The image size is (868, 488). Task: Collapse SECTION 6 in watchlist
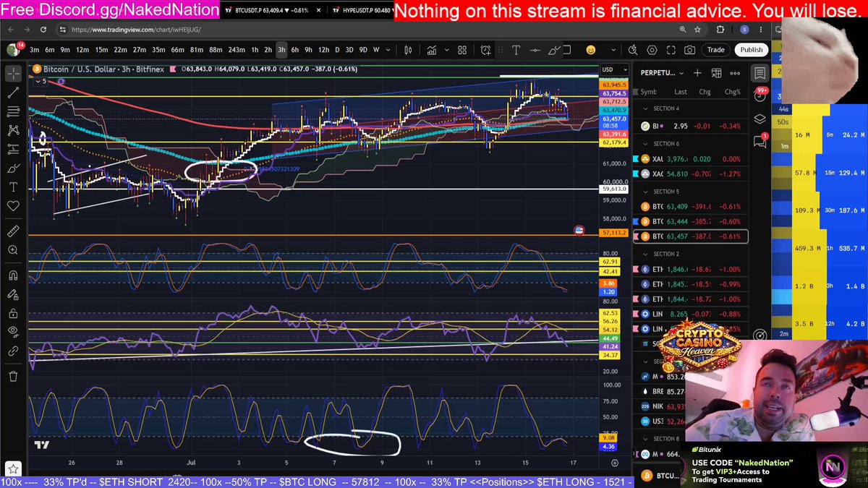click(x=646, y=144)
